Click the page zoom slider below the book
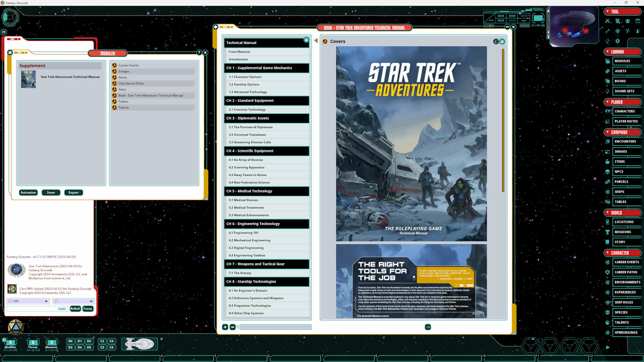This screenshot has width=644, height=362. (x=275, y=327)
